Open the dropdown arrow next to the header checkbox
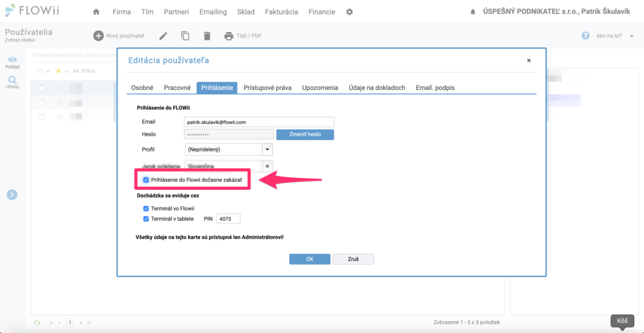 (x=48, y=72)
